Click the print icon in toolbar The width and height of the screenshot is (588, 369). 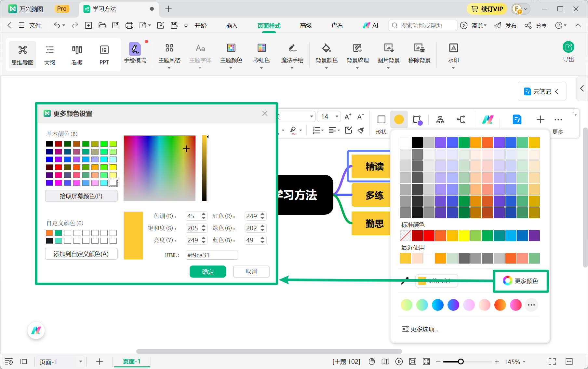coord(129,25)
